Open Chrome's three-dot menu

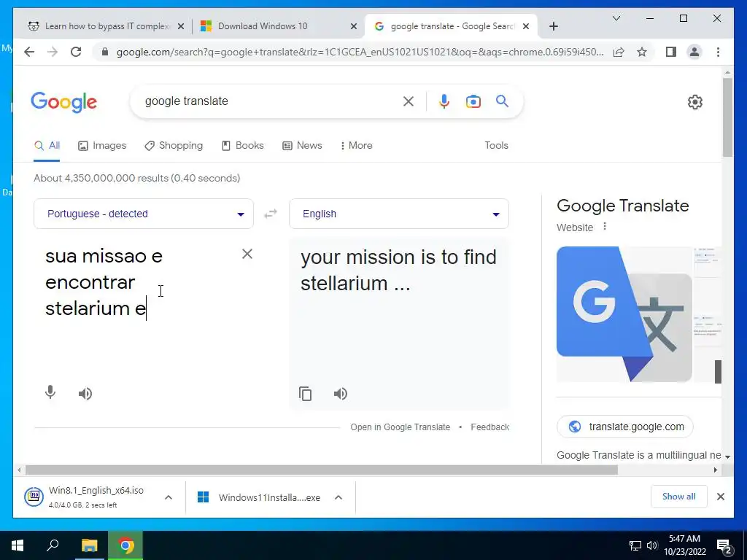(x=718, y=52)
